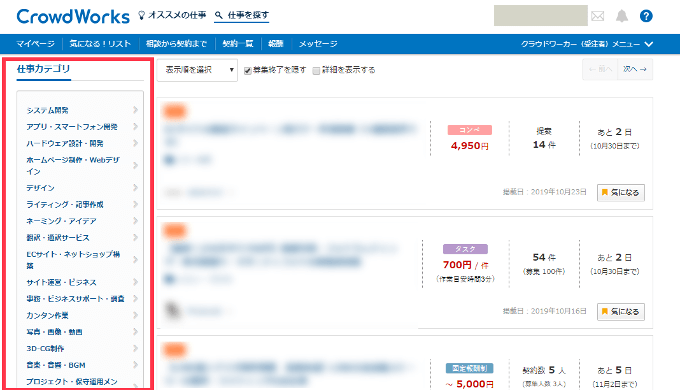Select the 音楽・音響・BGM category

(x=56, y=365)
